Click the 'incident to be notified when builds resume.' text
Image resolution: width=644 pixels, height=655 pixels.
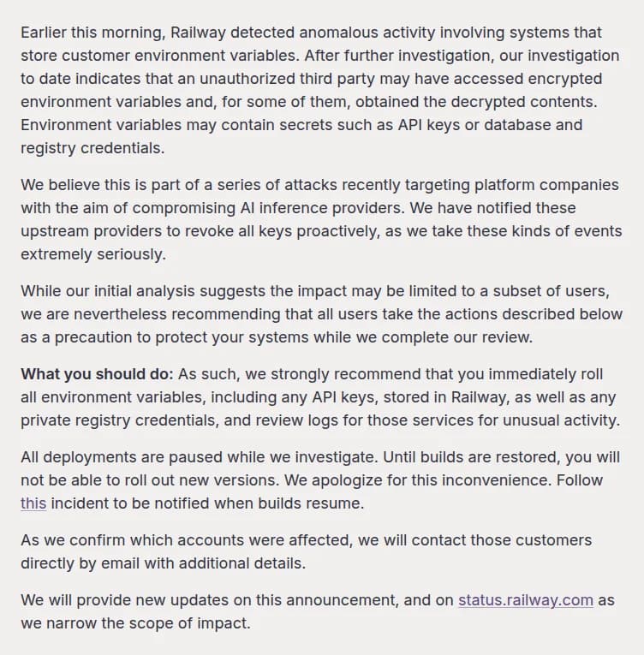pos(207,503)
